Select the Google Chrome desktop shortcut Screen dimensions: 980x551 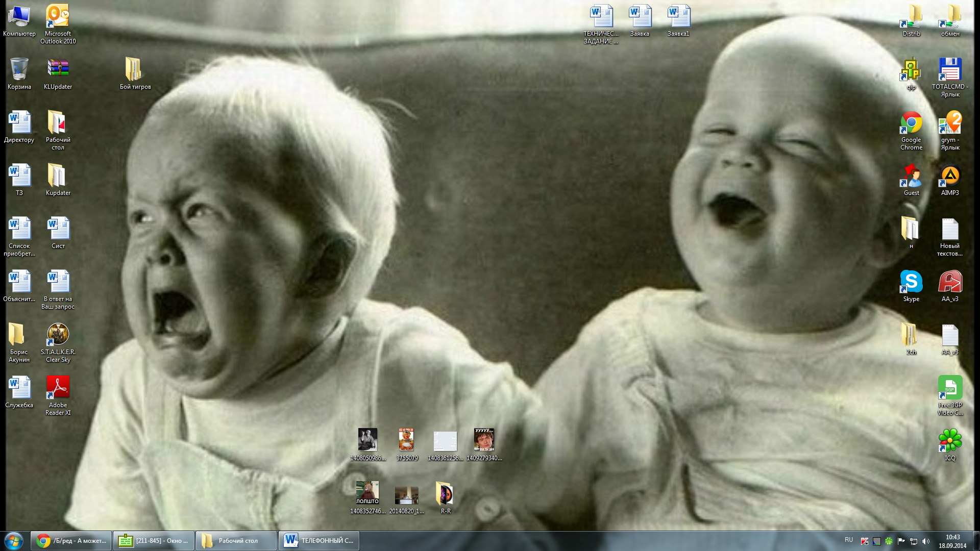tap(911, 123)
